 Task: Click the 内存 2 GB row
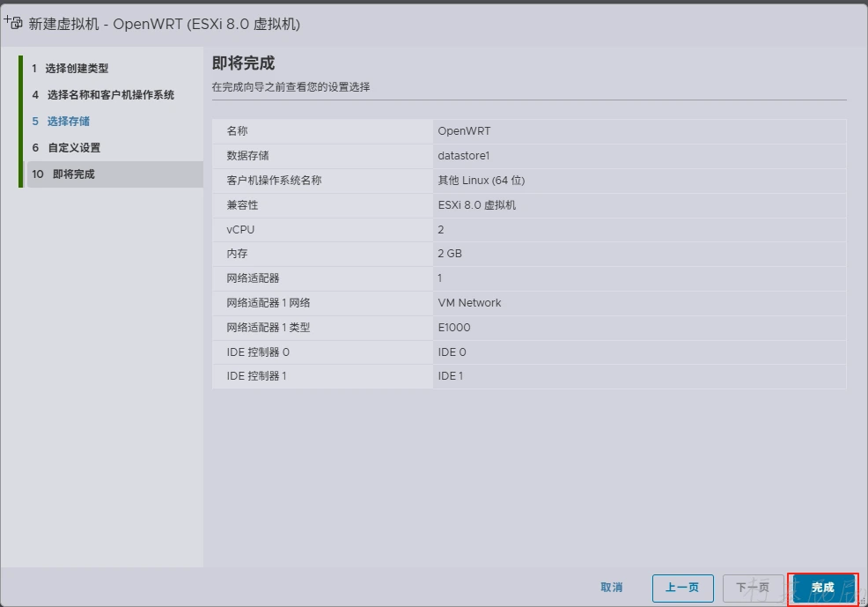pyautogui.click(x=528, y=254)
